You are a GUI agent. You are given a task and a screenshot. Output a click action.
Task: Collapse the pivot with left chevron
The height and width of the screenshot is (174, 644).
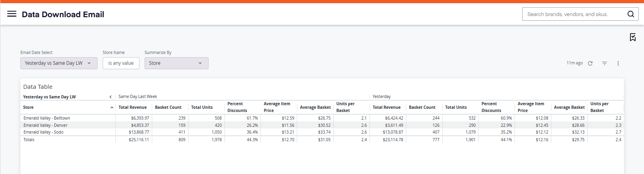tap(111, 97)
